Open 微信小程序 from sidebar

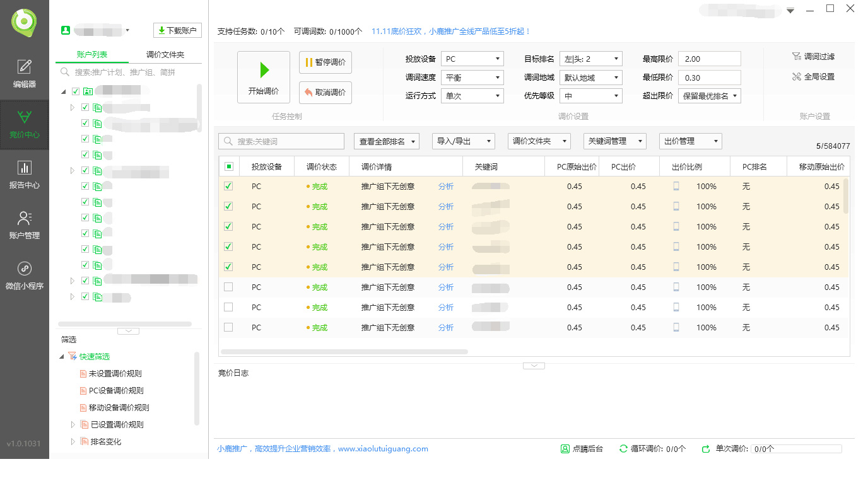pyautogui.click(x=24, y=275)
